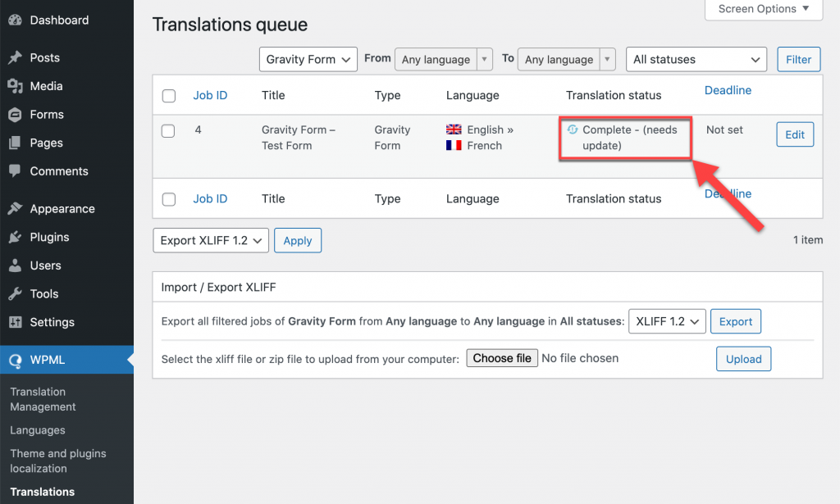Click the Settings sliders icon
840x504 pixels.
15,322
